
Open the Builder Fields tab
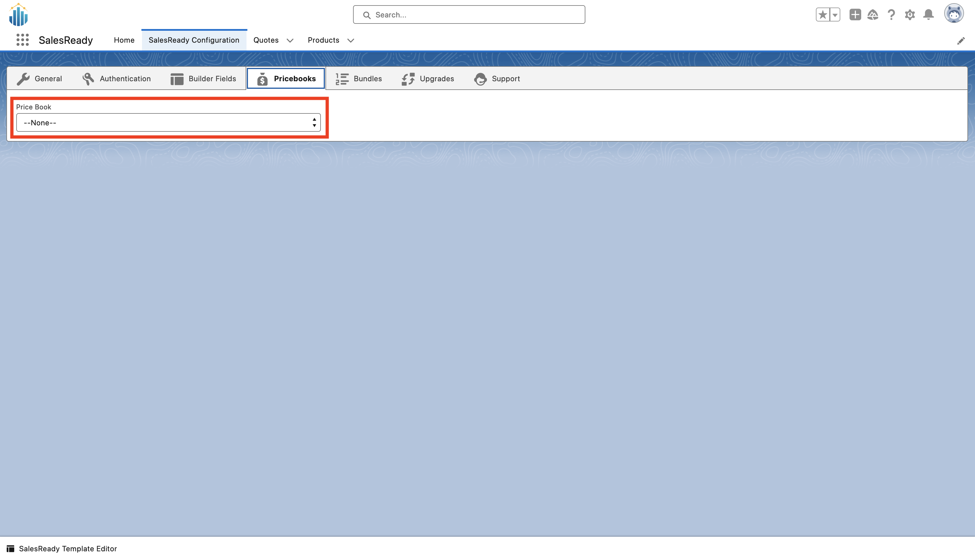pyautogui.click(x=203, y=78)
